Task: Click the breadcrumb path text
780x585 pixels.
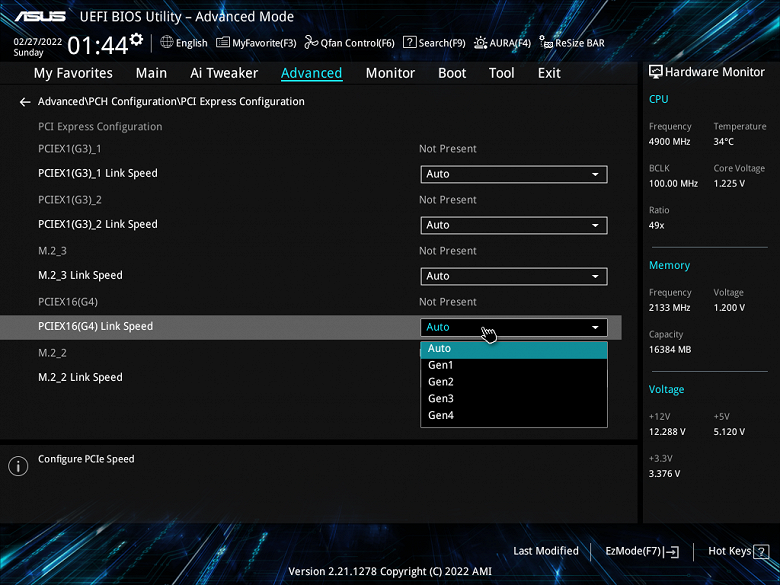Action: (x=171, y=101)
